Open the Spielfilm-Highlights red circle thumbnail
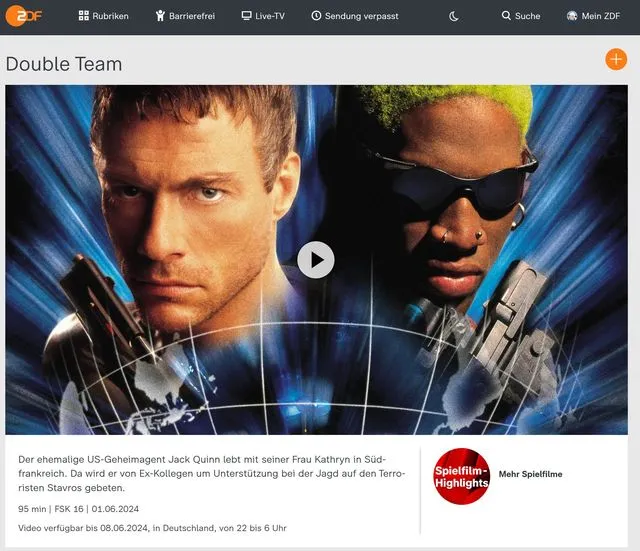640x551 pixels. pos(461,476)
